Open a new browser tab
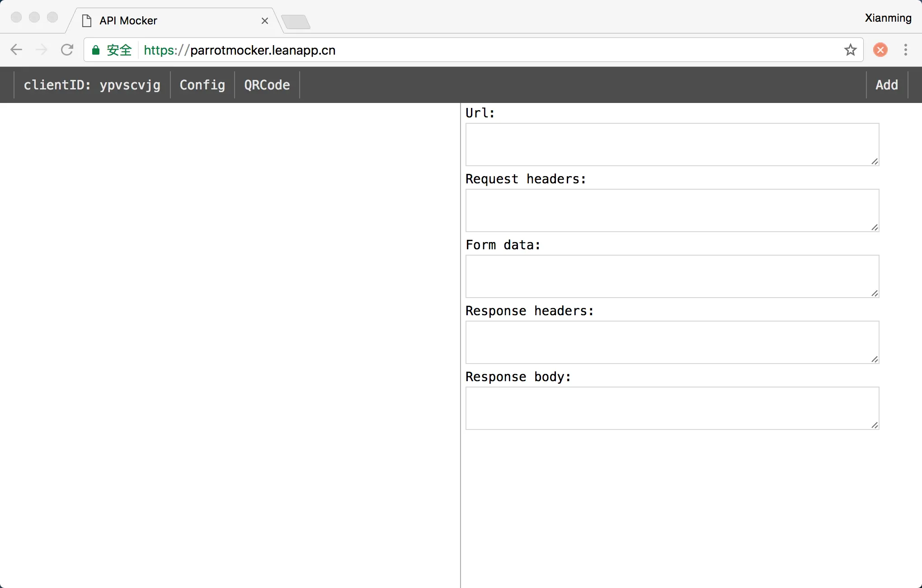The image size is (922, 588). [x=296, y=21]
